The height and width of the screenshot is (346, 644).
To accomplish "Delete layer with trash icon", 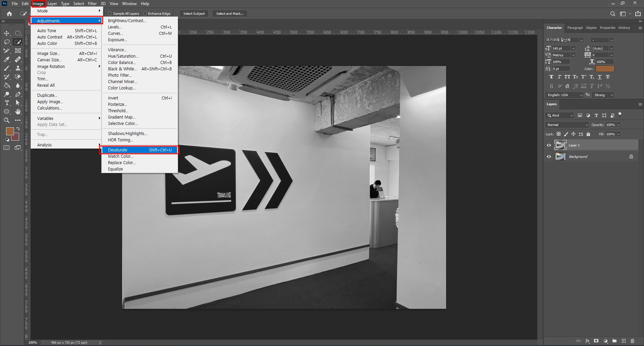I will point(632,341).
